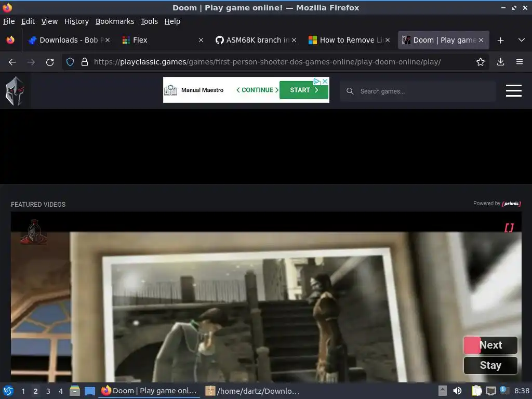This screenshot has height=399, width=532.
Task: Open tracking protection shield info
Action: [70, 62]
